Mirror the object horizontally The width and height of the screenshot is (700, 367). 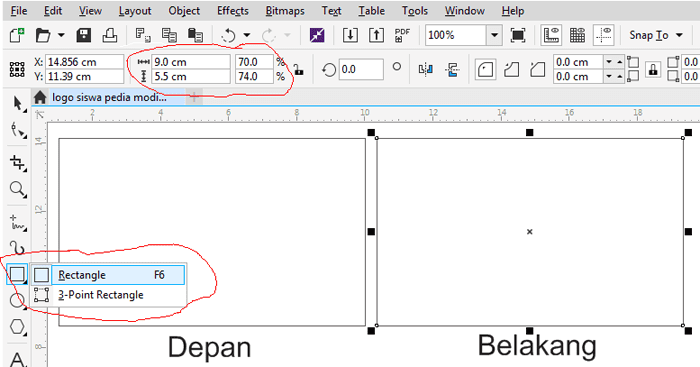(425, 69)
